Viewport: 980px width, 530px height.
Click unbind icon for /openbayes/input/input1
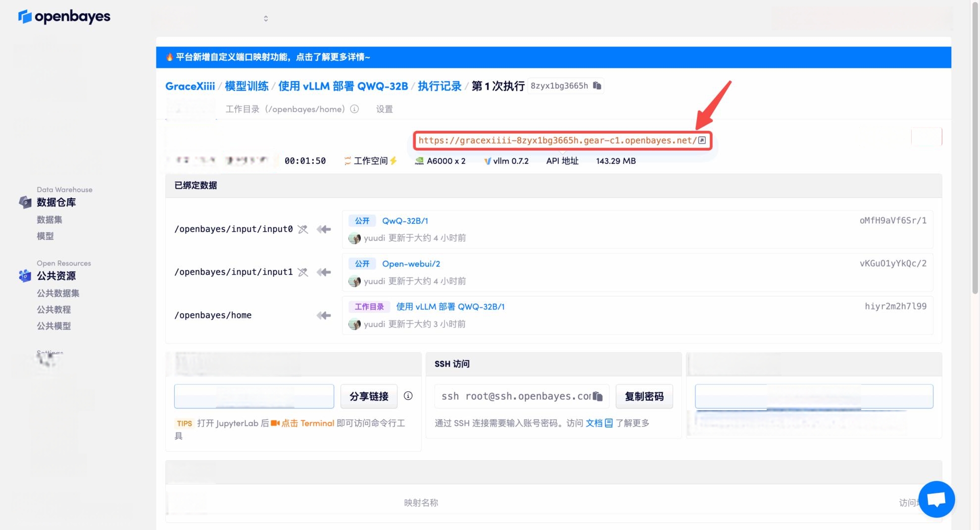tap(303, 272)
